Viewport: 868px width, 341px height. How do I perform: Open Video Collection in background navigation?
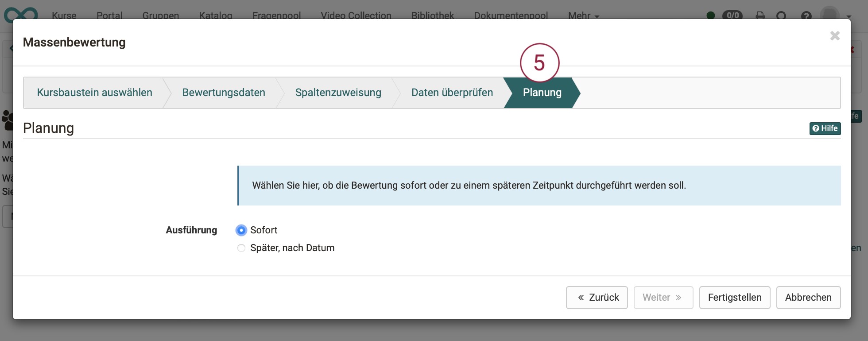(x=356, y=15)
